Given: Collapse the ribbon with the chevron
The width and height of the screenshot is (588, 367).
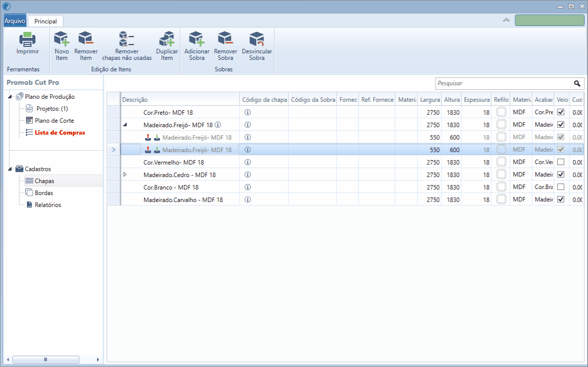Looking at the screenshot, I should point(506,20).
